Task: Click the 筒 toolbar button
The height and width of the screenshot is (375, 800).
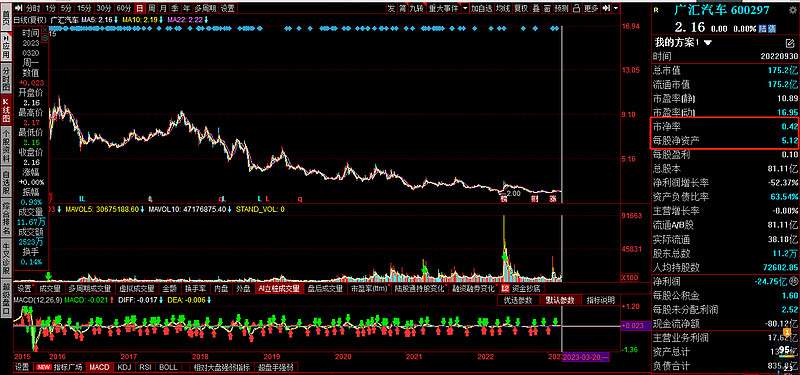Action: tap(403, 8)
